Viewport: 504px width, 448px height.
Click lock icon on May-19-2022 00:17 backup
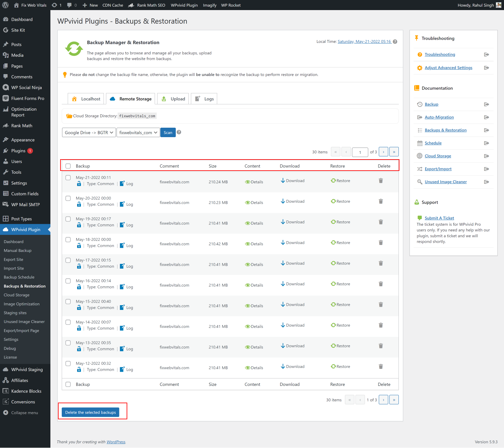point(79,225)
